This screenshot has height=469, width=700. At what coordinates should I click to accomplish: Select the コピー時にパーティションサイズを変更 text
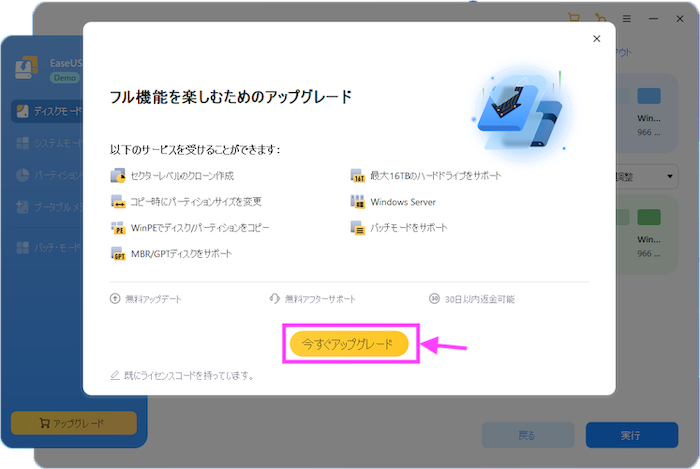pyautogui.click(x=196, y=202)
